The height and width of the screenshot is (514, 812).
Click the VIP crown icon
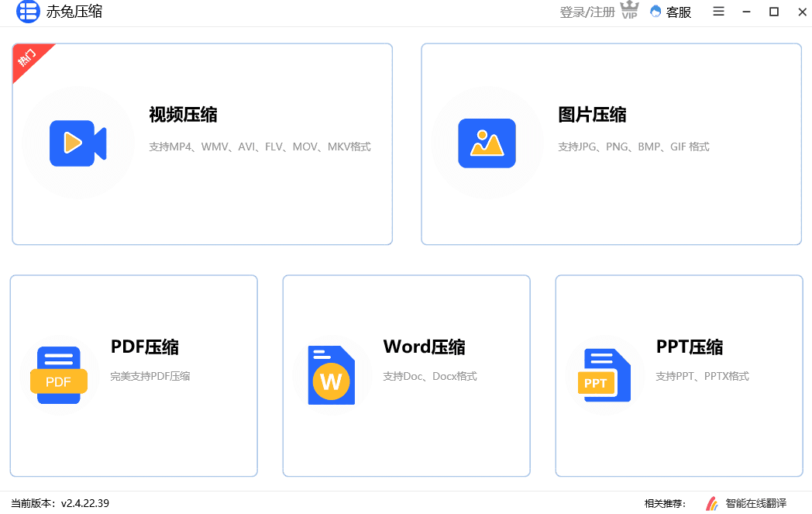pyautogui.click(x=629, y=11)
